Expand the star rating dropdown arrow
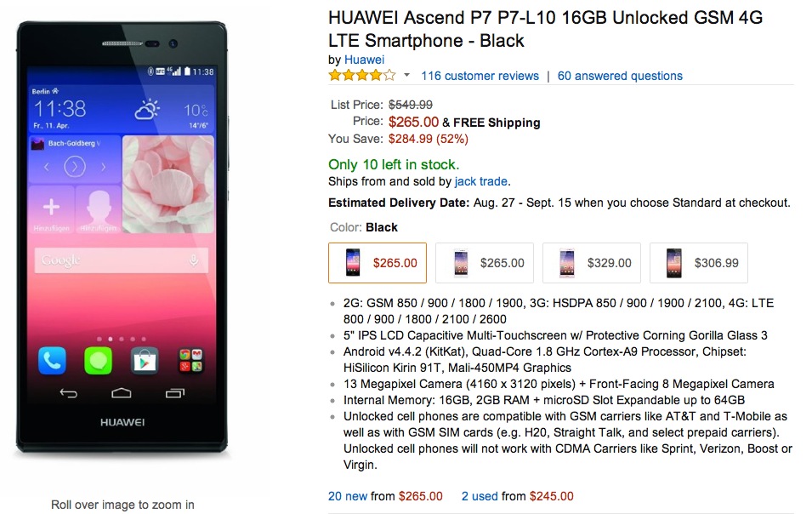 406,76
